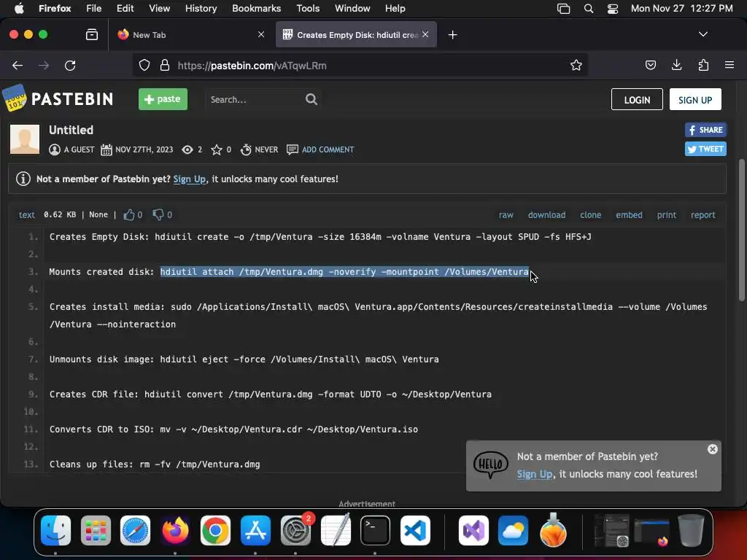747x560 pixels.
Task: Focus the Pastebin search field
Action: tap(255, 99)
